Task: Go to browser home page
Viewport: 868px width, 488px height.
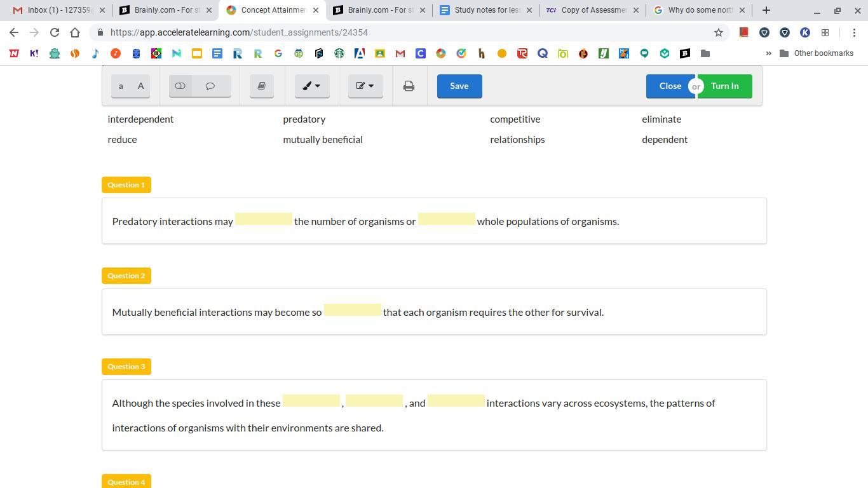Action: click(75, 32)
